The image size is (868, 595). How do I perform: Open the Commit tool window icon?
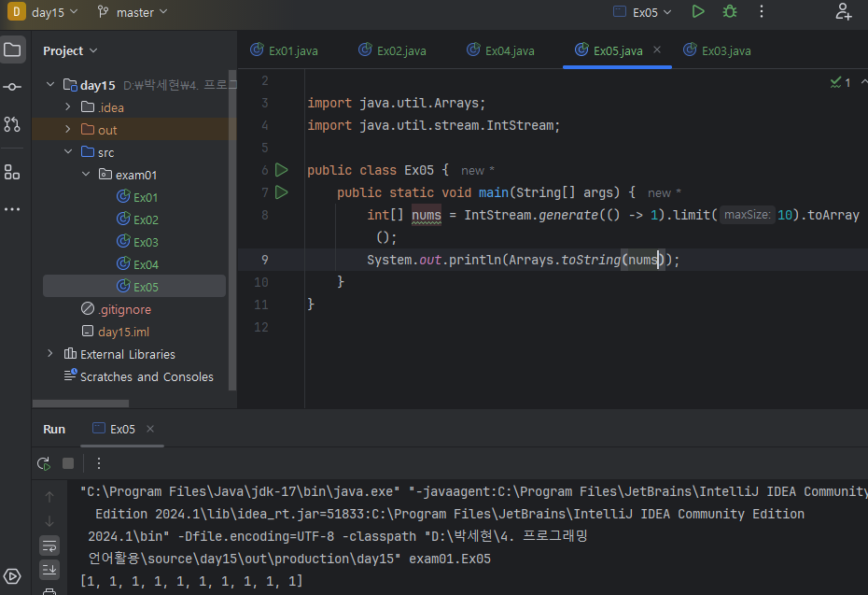pyautogui.click(x=12, y=87)
